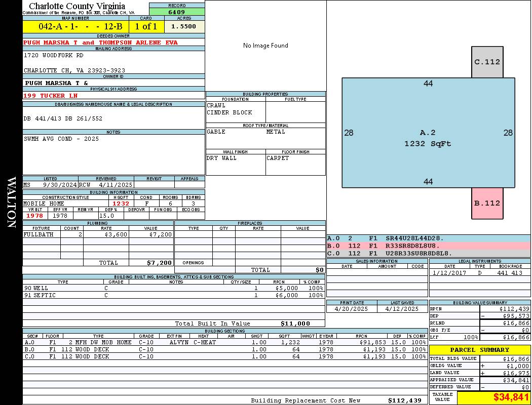Click the notes text 'SWMH AVG COND - 2025'
The image size is (532, 405).
point(61,139)
